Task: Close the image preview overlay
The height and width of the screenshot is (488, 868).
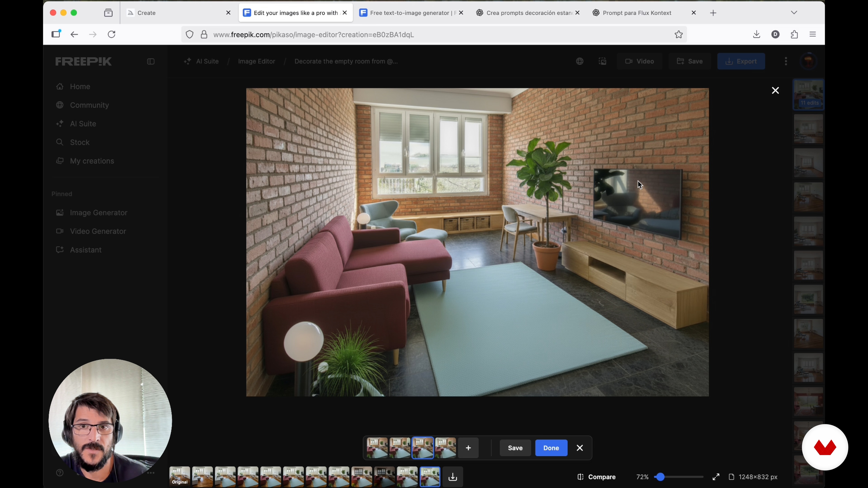Action: click(x=775, y=91)
